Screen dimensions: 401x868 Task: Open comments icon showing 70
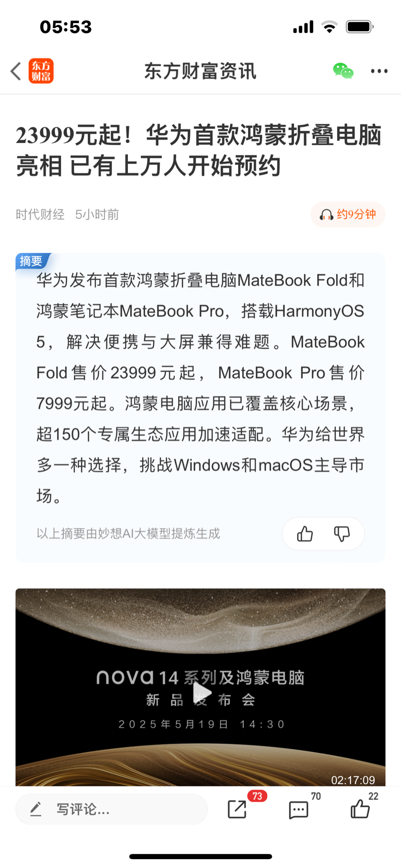[x=299, y=810]
